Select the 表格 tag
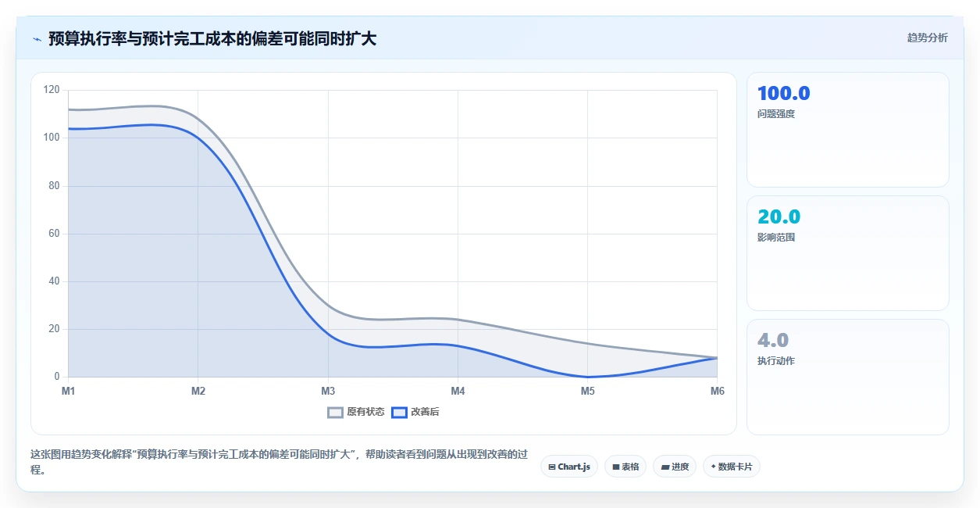Image resolution: width=980 pixels, height=508 pixels. [x=625, y=467]
